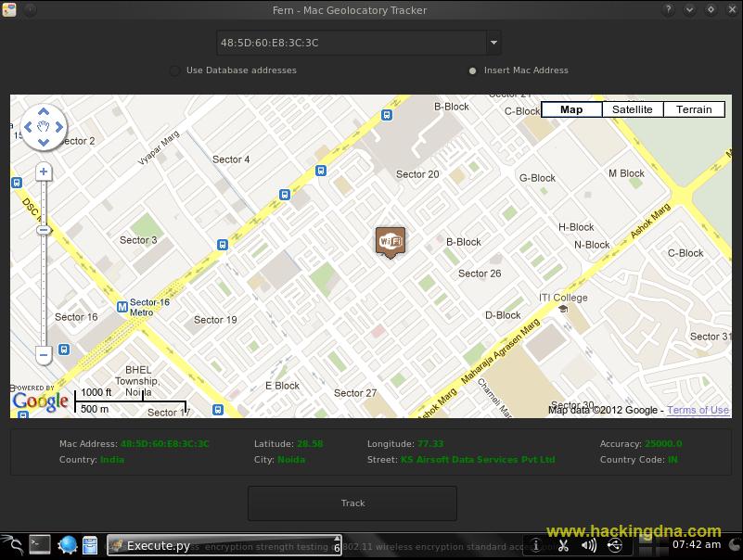Click the Google logo on map
Image resolution: width=743 pixels, height=560 pixels.
(40, 402)
